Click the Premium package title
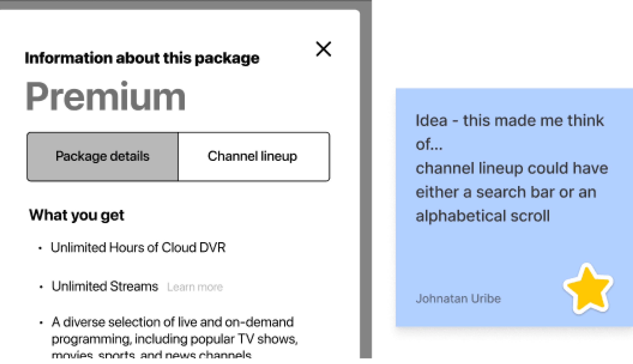Screen dimensions: 633x364 tap(105, 97)
